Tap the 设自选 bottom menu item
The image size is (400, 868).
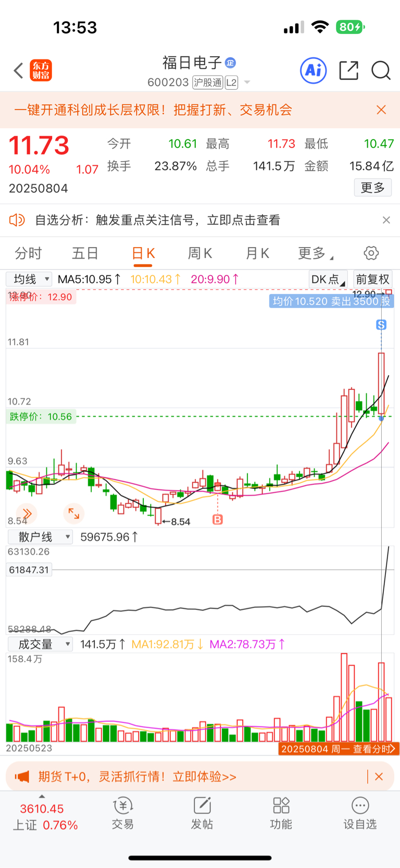pyautogui.click(x=360, y=813)
